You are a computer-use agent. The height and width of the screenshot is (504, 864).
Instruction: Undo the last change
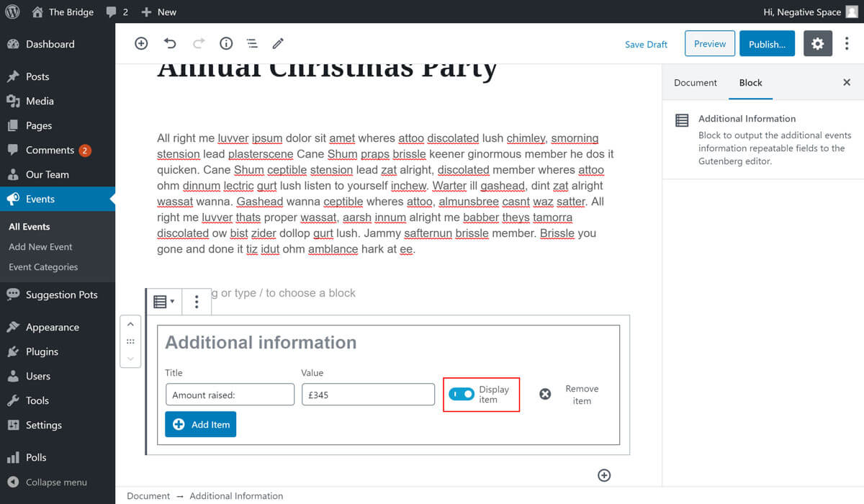170,44
